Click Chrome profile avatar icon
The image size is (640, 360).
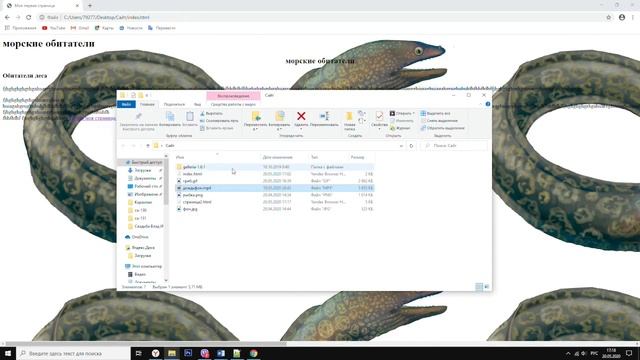622,18
